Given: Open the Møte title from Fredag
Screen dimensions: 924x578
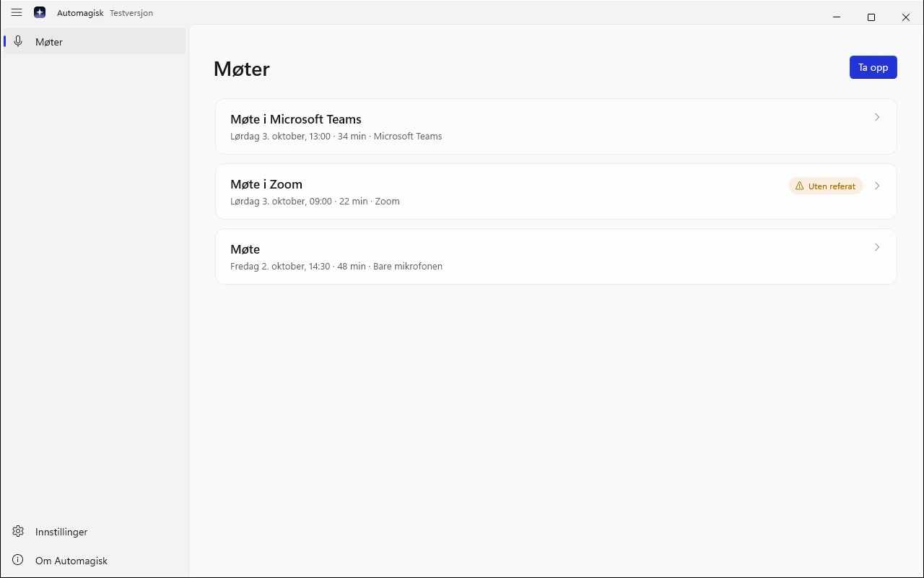Looking at the screenshot, I should coord(245,249).
